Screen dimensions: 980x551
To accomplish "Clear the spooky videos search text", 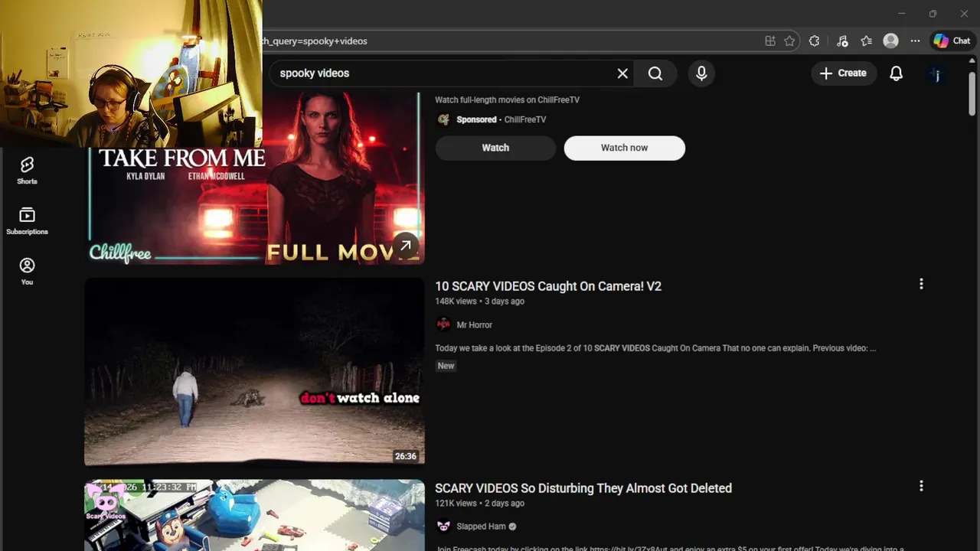I will click(622, 73).
